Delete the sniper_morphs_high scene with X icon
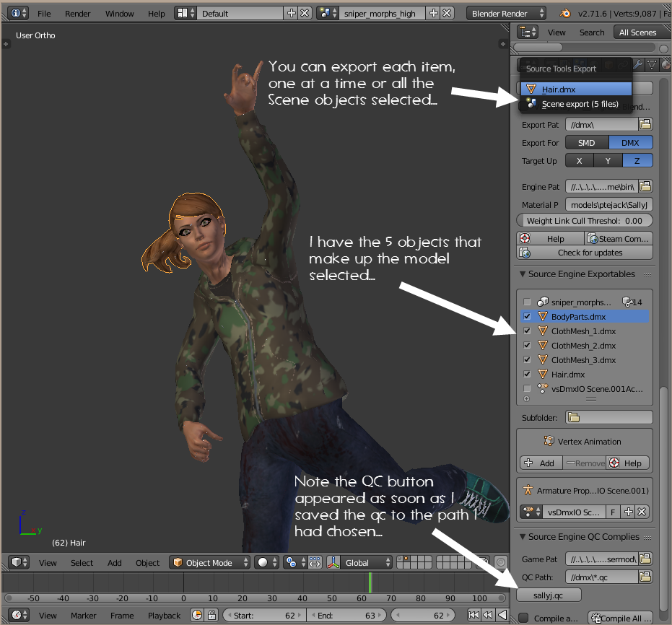 [447, 13]
